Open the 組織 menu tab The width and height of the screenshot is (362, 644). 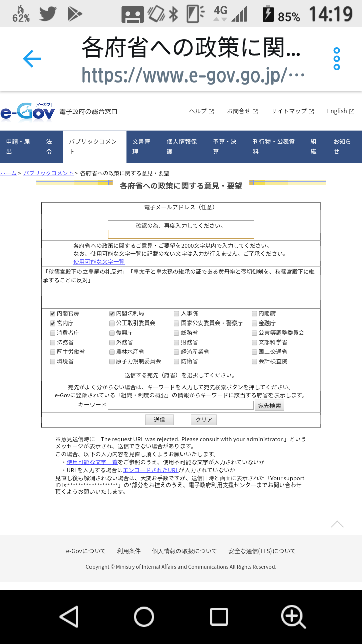[316, 146]
